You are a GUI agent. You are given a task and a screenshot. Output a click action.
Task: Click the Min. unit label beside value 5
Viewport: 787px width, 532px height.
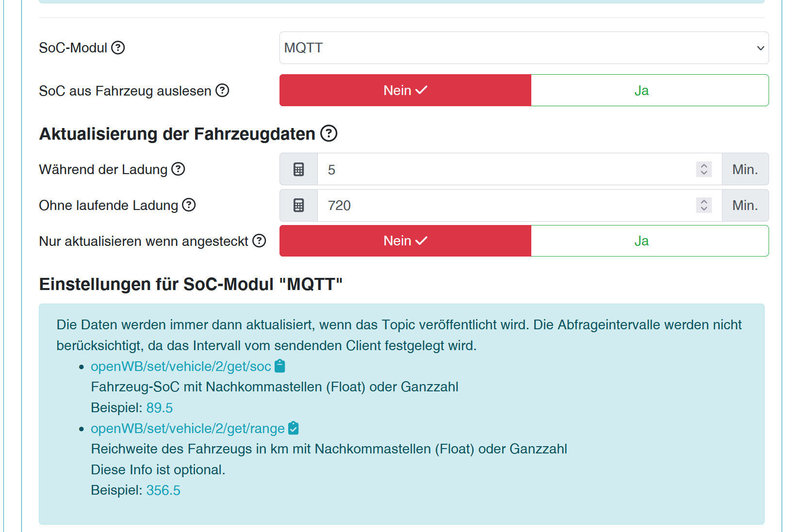[745, 169]
